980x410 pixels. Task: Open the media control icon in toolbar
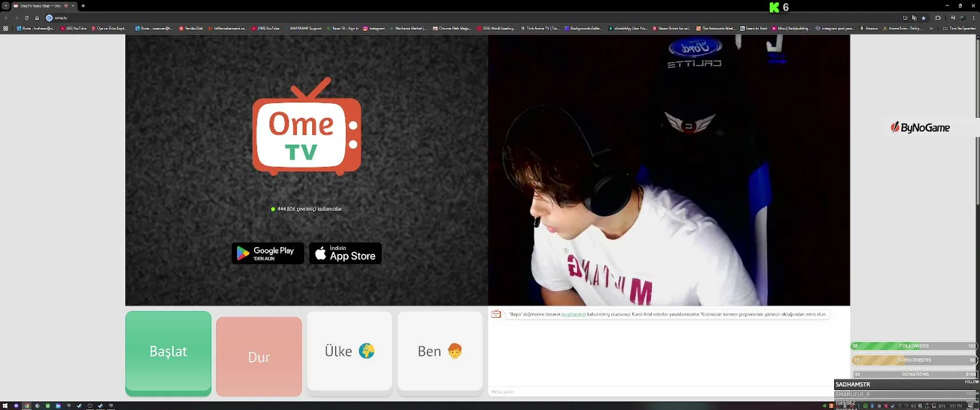tap(953, 18)
